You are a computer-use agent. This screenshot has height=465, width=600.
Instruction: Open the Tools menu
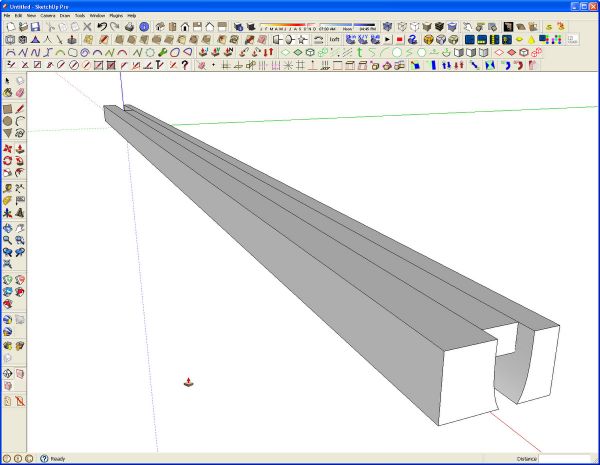pyautogui.click(x=80, y=16)
